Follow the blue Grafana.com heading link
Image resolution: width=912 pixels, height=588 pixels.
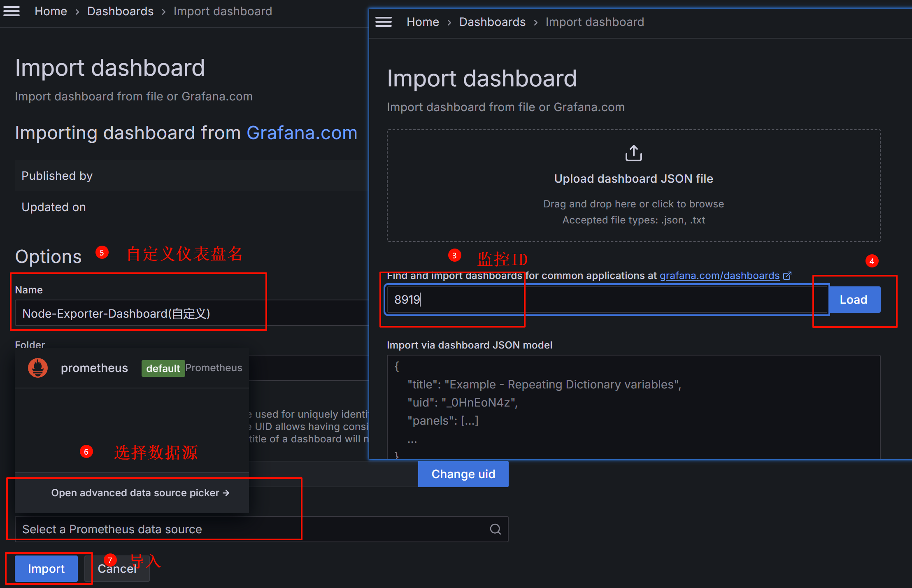[302, 133]
